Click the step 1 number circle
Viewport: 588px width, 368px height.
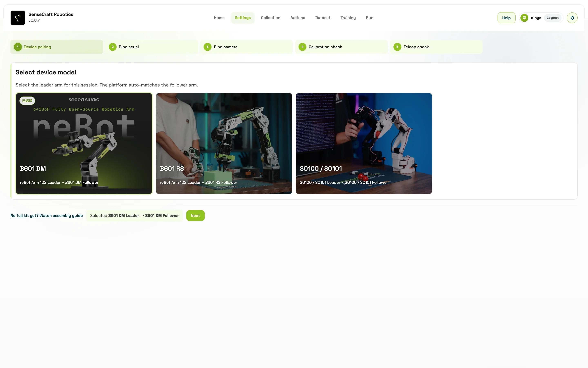[x=18, y=47]
